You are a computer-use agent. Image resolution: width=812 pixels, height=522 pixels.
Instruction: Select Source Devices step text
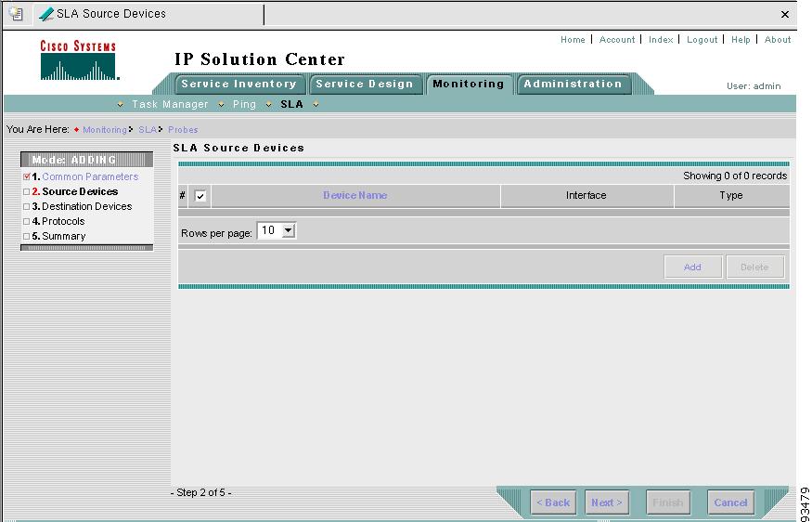[x=80, y=191]
